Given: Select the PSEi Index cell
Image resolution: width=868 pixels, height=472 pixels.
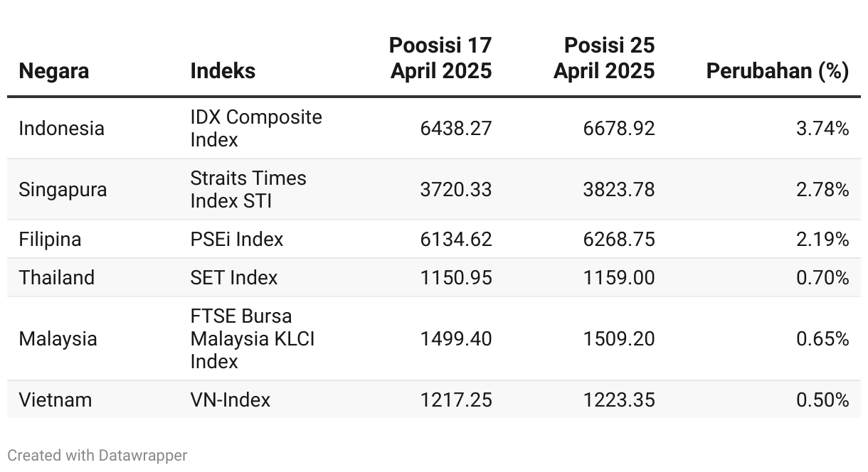Looking at the screenshot, I should point(236,240).
